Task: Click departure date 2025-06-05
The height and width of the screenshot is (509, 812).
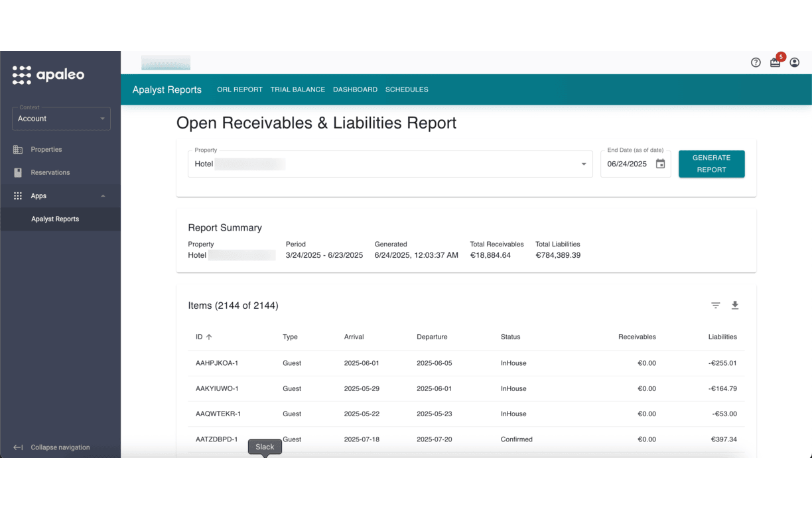Action: [435, 363]
